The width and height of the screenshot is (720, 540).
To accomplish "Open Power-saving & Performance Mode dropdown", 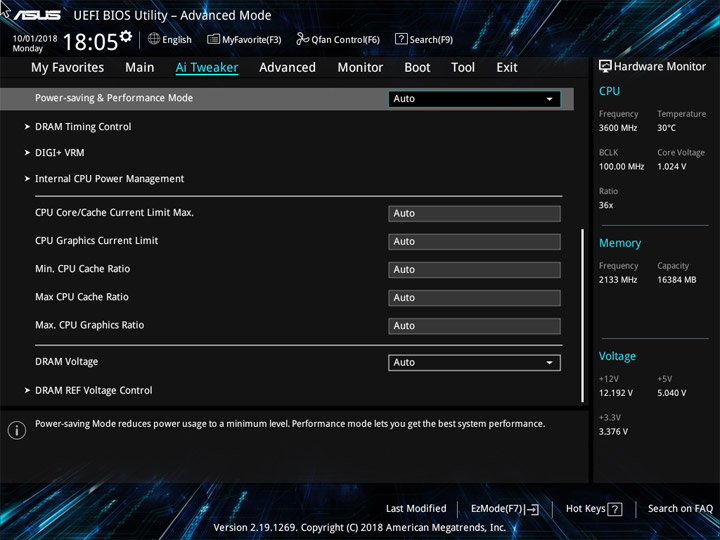I will click(474, 99).
